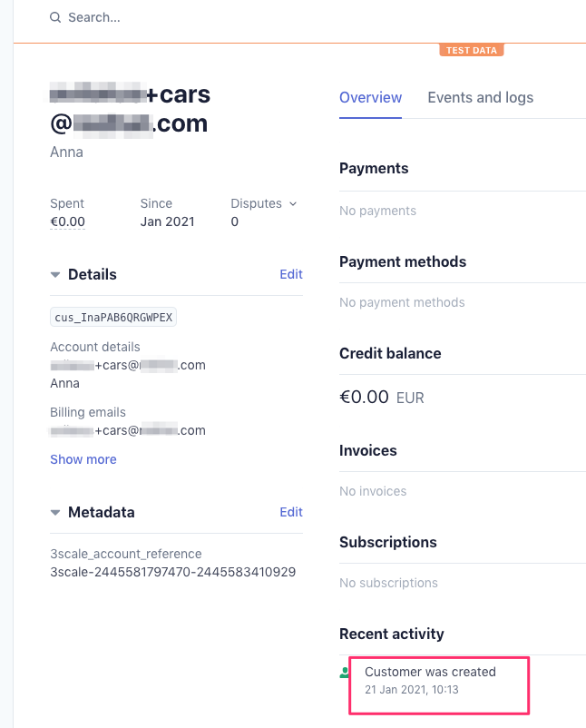The image size is (586, 728).
Task: Click the Billing emails address
Action: coord(128,430)
